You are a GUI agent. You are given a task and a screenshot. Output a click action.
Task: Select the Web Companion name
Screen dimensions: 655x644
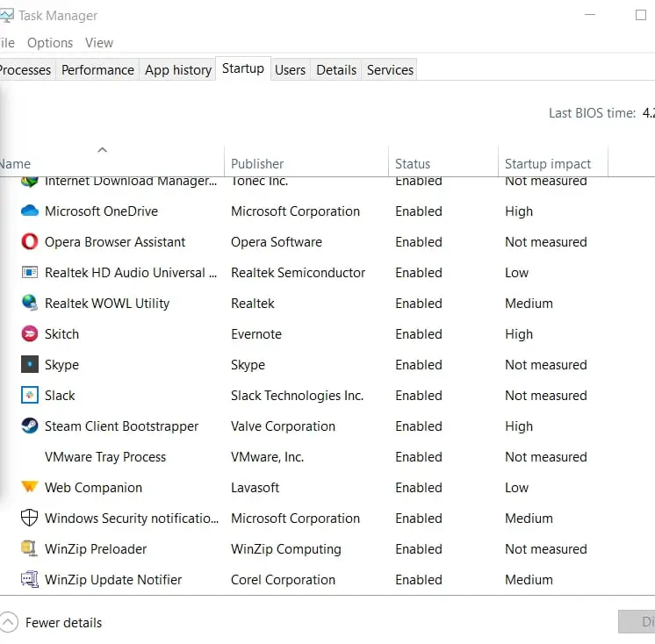(94, 488)
